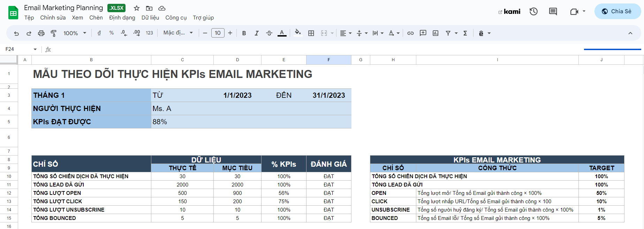Click the cell containing Ms. A
Viewport: 644px width, 229px height.
coord(251,109)
